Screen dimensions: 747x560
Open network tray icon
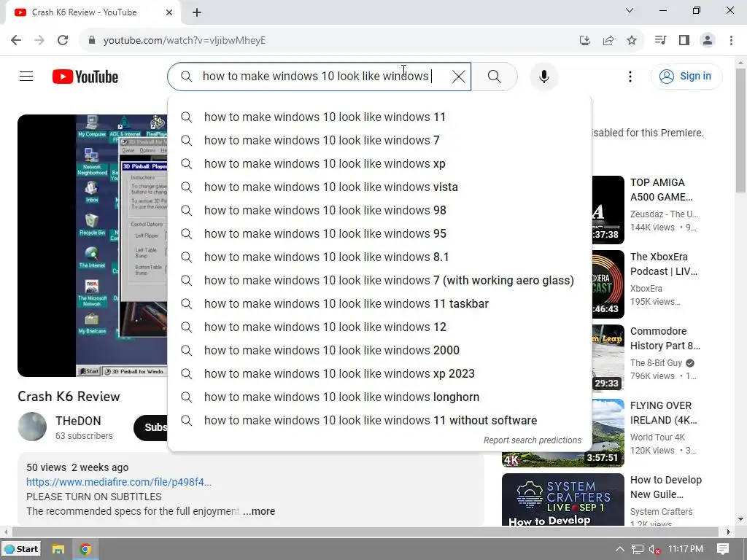[x=638, y=549]
